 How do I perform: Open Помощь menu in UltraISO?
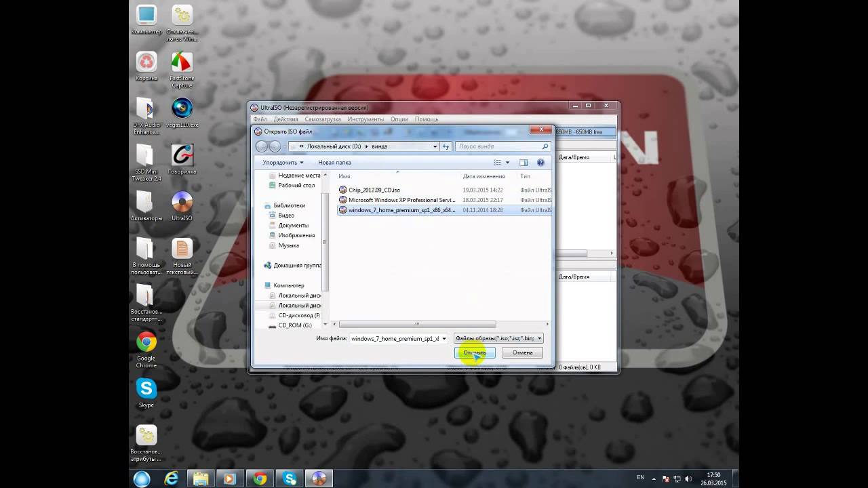[x=427, y=119]
